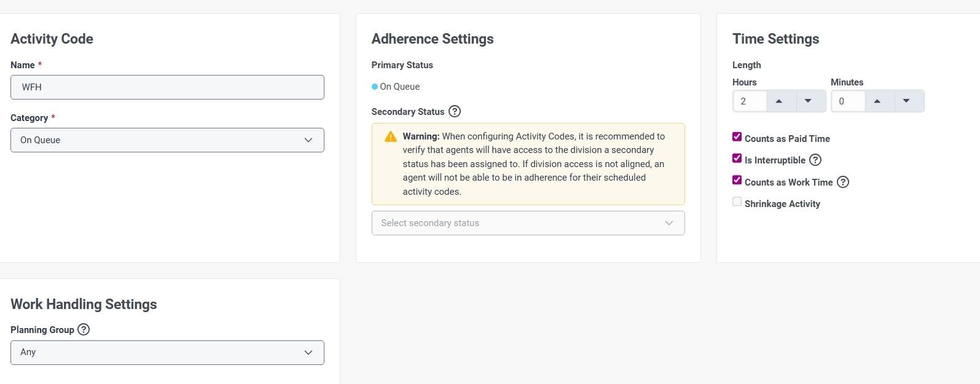The width and height of the screenshot is (980, 384).
Task: Open Planning Group dropdown
Action: [167, 353]
